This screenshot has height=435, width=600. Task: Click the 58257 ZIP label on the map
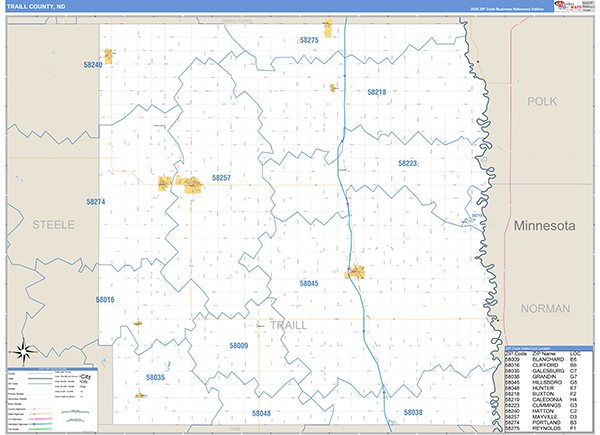[222, 178]
